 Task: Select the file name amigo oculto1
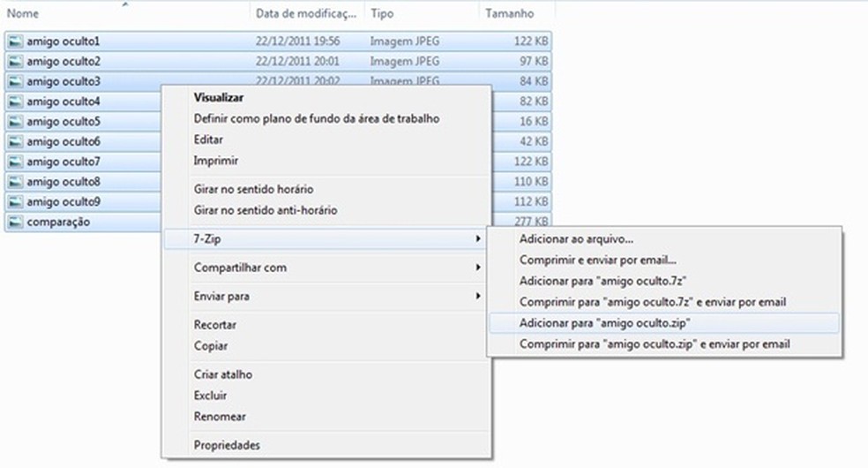[64, 41]
